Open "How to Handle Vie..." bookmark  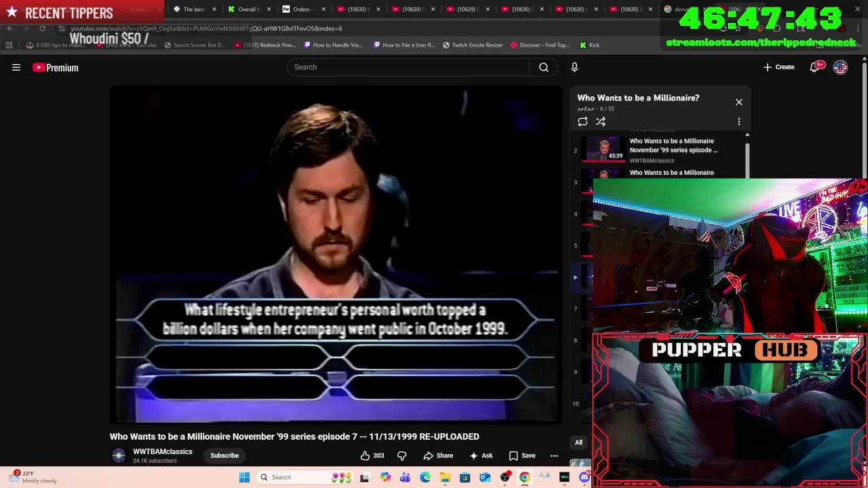[334, 45]
